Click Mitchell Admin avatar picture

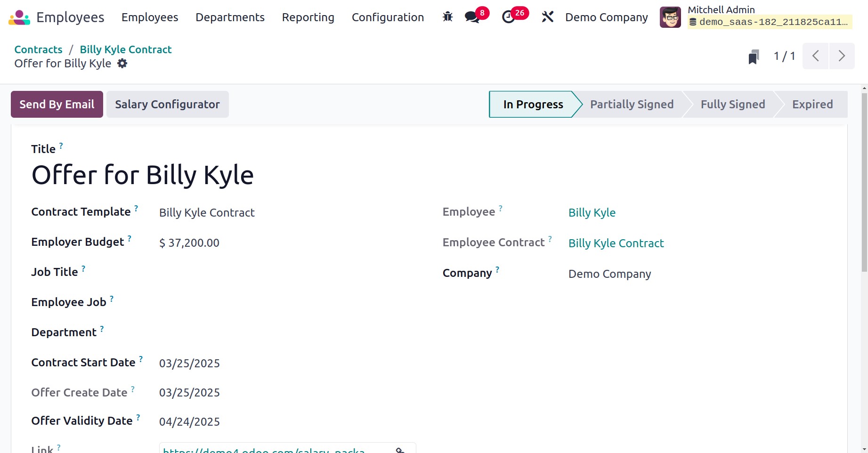point(670,17)
